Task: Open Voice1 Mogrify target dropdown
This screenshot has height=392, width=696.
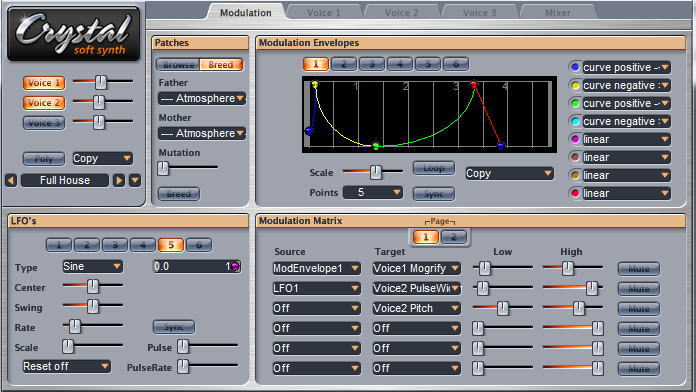Action: (x=416, y=268)
